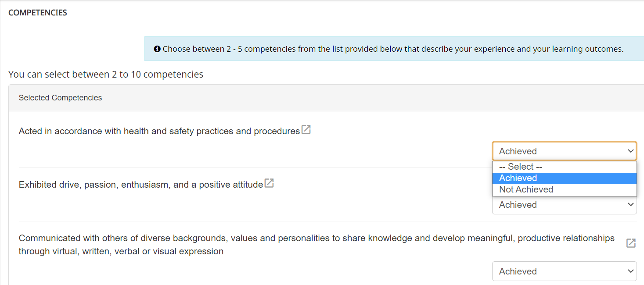Open external link icon beside communication competency
The image size is (644, 285).
(631, 243)
